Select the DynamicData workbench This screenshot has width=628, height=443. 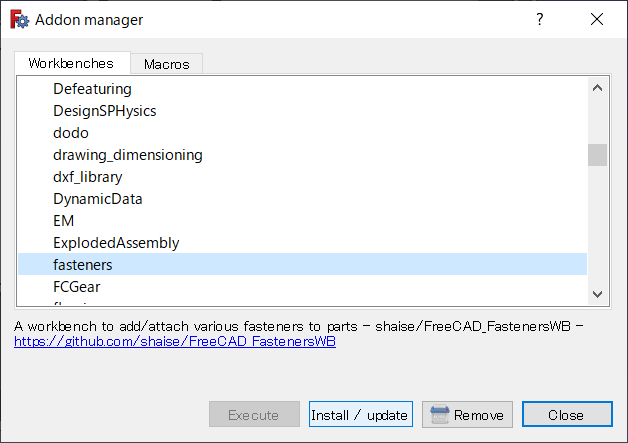[97, 199]
